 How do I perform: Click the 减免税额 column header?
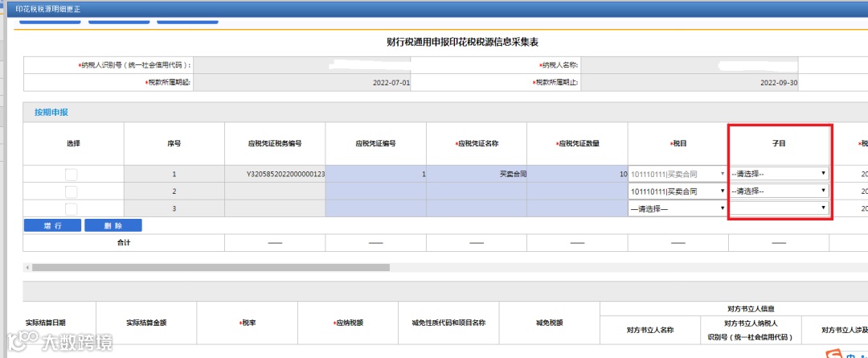(x=549, y=323)
